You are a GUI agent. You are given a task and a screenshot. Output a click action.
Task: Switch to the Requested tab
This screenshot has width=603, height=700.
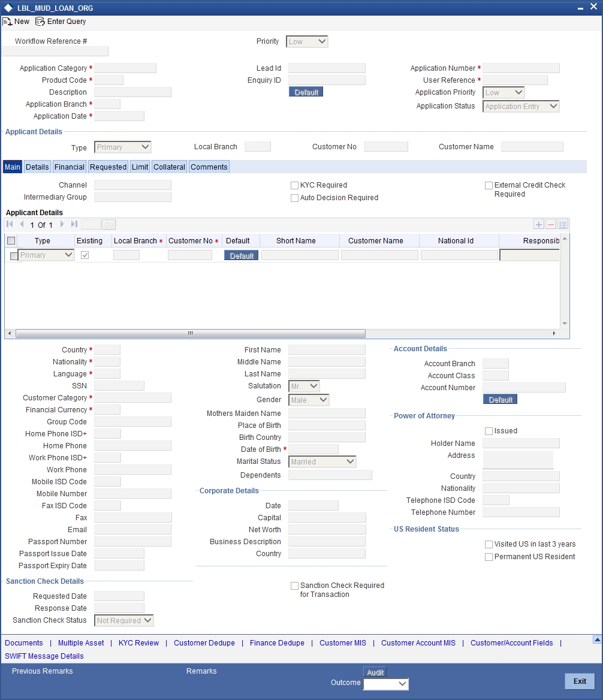pos(108,167)
